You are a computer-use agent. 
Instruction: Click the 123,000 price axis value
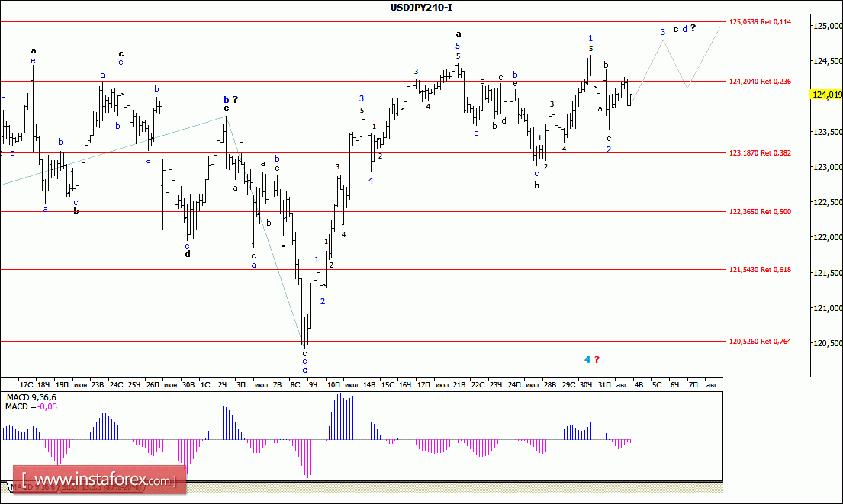pos(828,167)
